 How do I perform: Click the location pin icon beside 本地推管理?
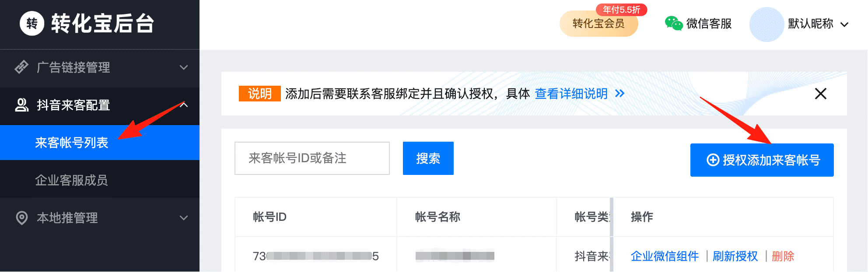pyautogui.click(x=21, y=218)
